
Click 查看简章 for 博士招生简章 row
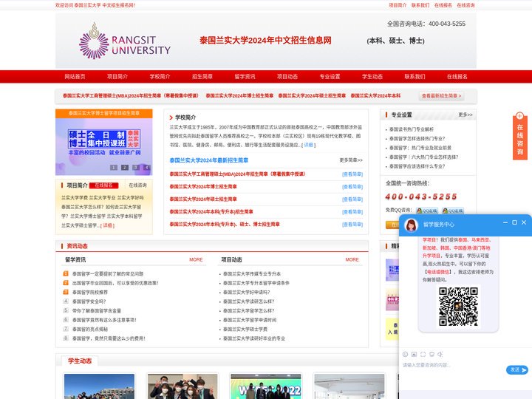(x=352, y=187)
